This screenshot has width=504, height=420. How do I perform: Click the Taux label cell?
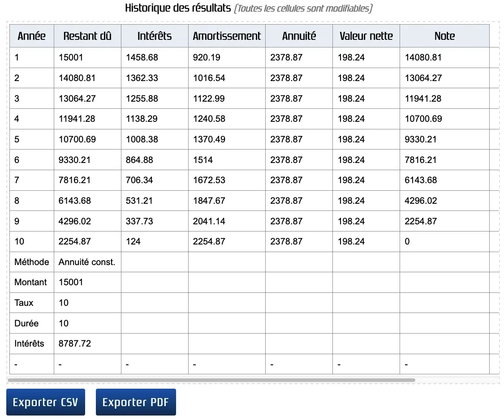click(x=32, y=303)
